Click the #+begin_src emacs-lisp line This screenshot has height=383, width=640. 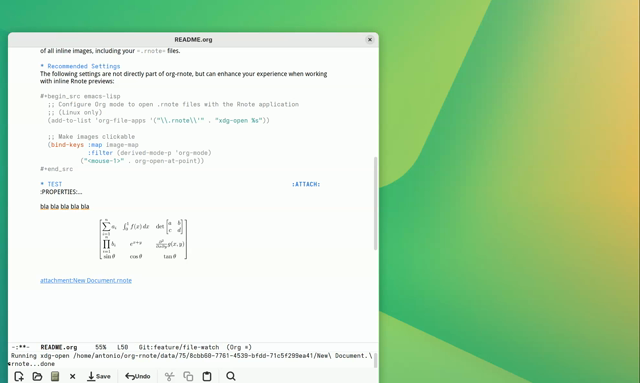(80, 96)
